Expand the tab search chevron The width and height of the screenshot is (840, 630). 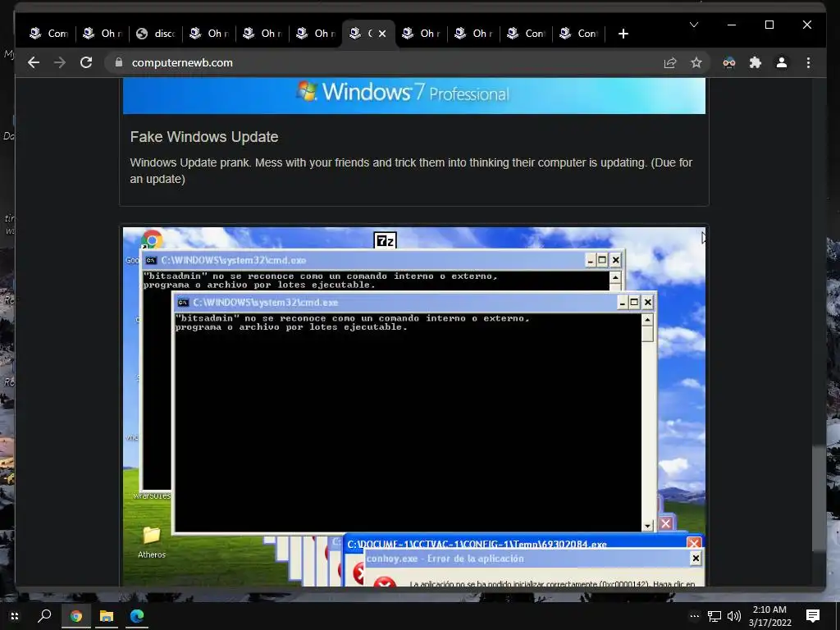click(x=694, y=25)
